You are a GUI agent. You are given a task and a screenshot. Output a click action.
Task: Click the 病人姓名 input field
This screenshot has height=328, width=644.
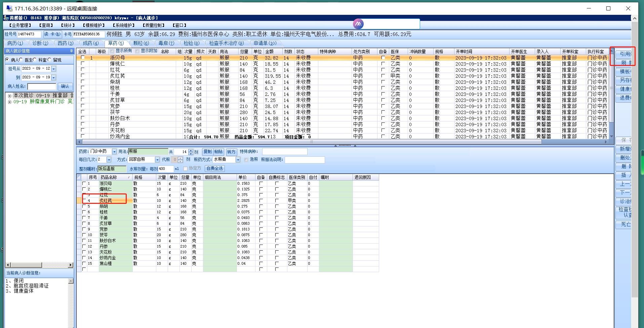[x=42, y=86]
